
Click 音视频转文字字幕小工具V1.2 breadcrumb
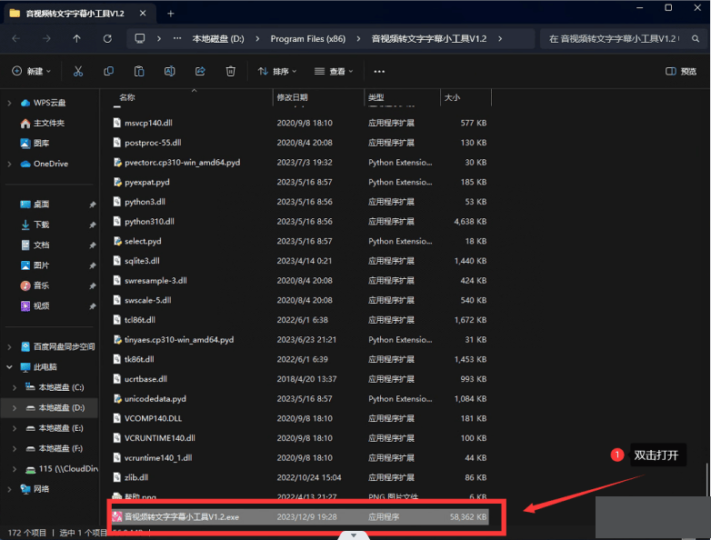[x=429, y=39]
